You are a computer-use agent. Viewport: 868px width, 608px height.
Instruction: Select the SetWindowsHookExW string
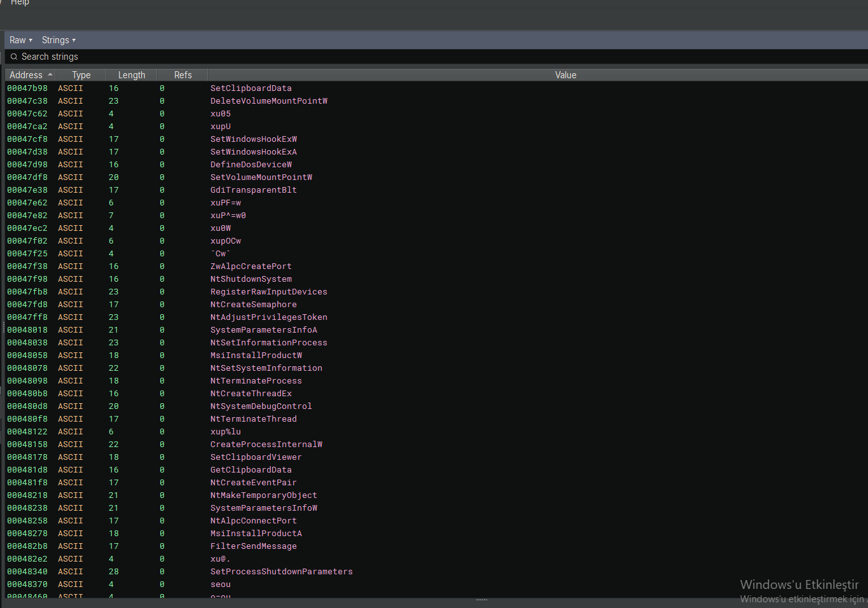(x=254, y=139)
